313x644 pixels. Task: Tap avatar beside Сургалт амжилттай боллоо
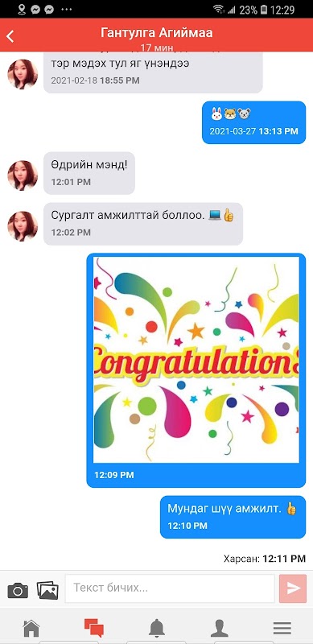point(23,226)
